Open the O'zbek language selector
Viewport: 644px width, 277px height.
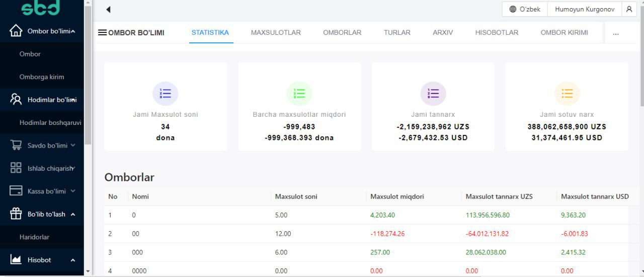tap(525, 9)
